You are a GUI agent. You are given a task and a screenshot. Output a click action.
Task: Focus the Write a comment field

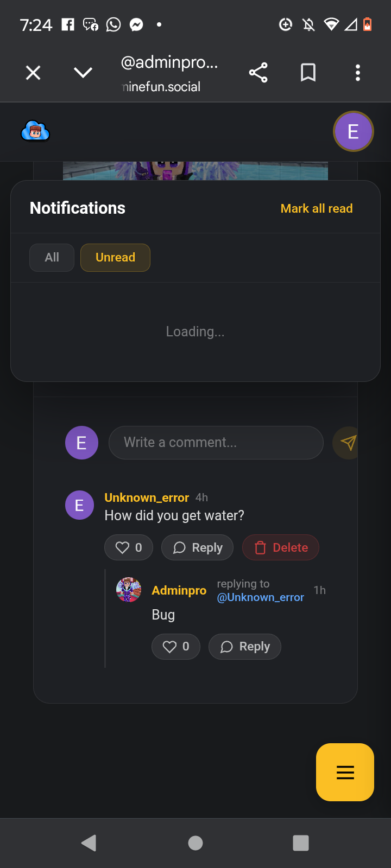[x=216, y=443]
